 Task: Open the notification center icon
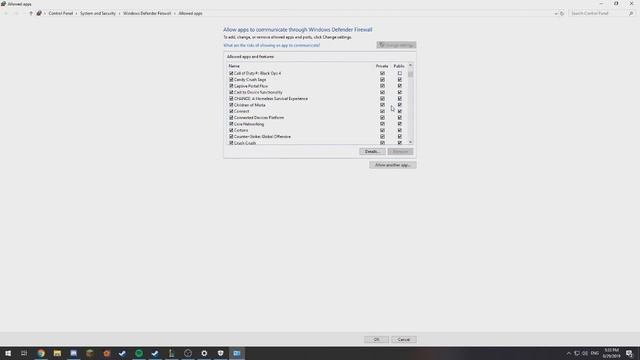click(x=629, y=353)
